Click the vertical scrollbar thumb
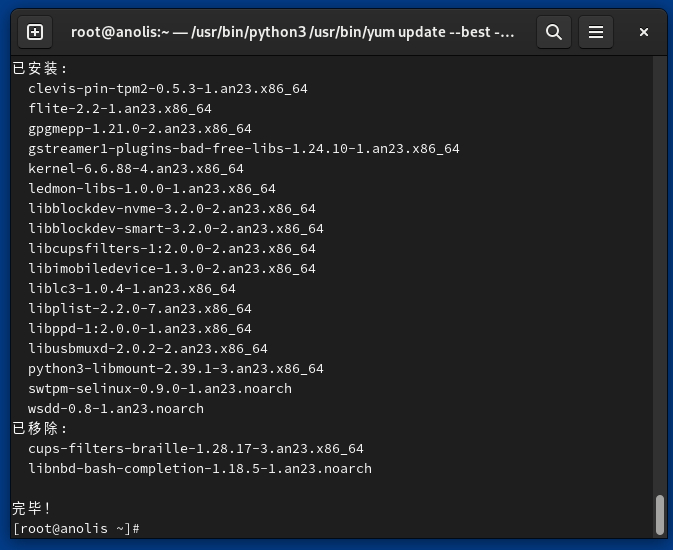 click(x=659, y=514)
